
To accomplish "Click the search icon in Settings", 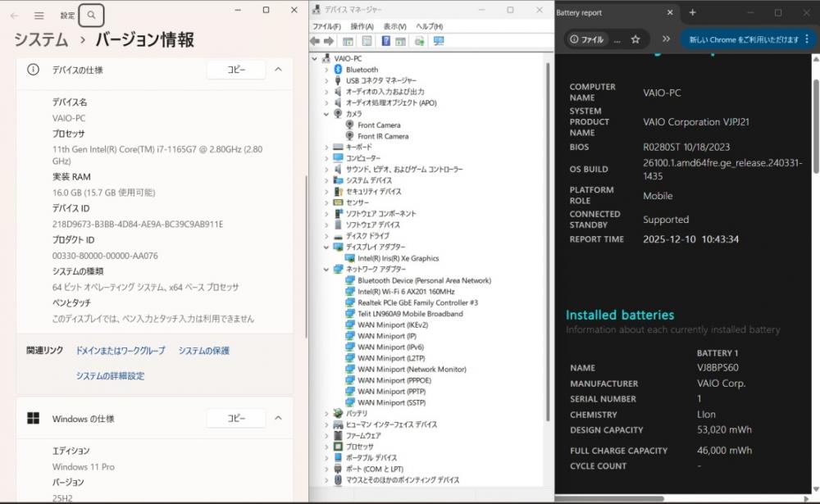I will (92, 16).
